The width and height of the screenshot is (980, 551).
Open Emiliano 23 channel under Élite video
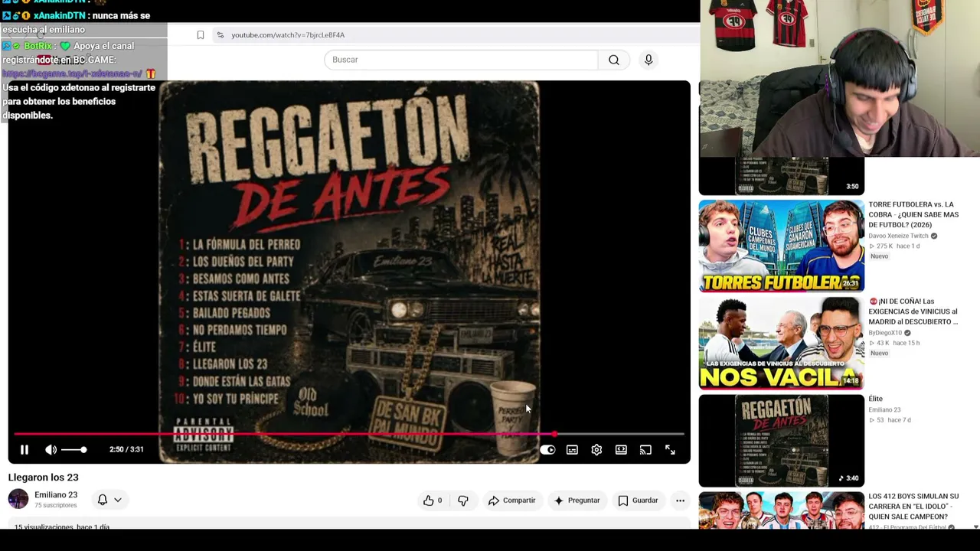click(x=884, y=410)
